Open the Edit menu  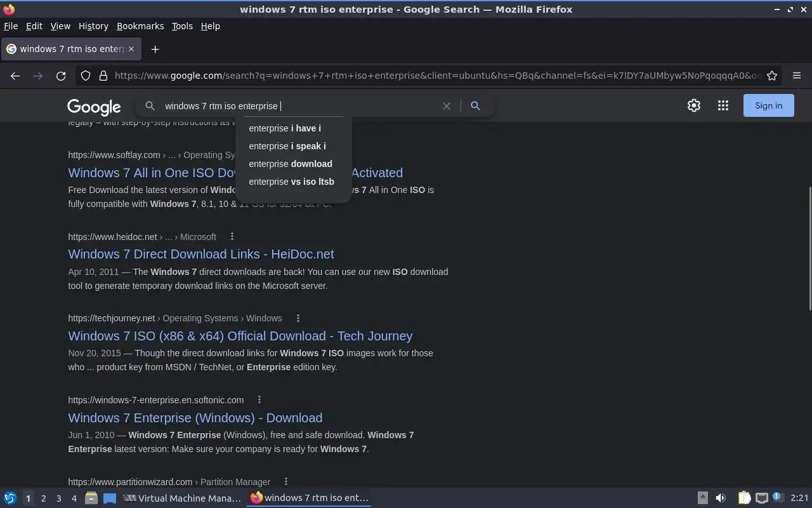pyautogui.click(x=34, y=26)
